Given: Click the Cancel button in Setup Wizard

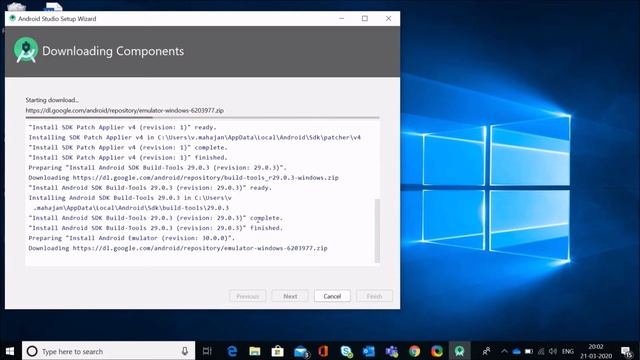Looking at the screenshot, I should 332,296.
